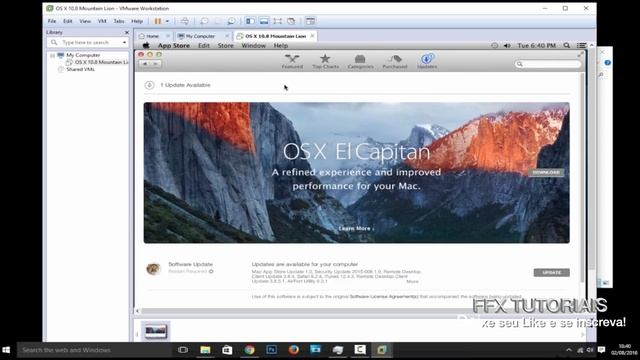Click the Time Machine clock icon
The image size is (640, 360).
(x=494, y=46)
